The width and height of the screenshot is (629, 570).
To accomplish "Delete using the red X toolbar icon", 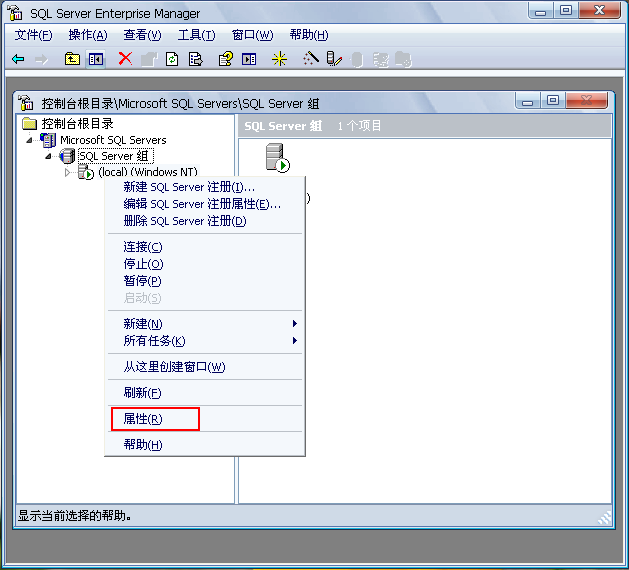I will (125, 59).
